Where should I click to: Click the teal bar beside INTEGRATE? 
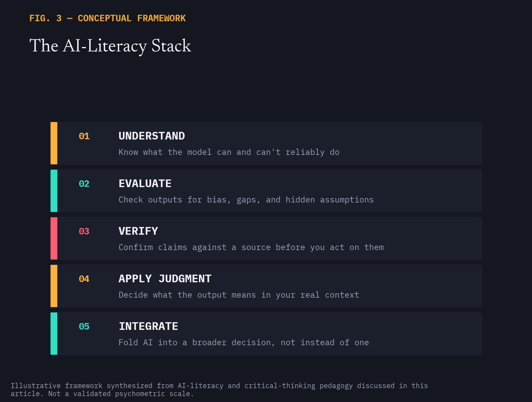[x=54, y=333]
